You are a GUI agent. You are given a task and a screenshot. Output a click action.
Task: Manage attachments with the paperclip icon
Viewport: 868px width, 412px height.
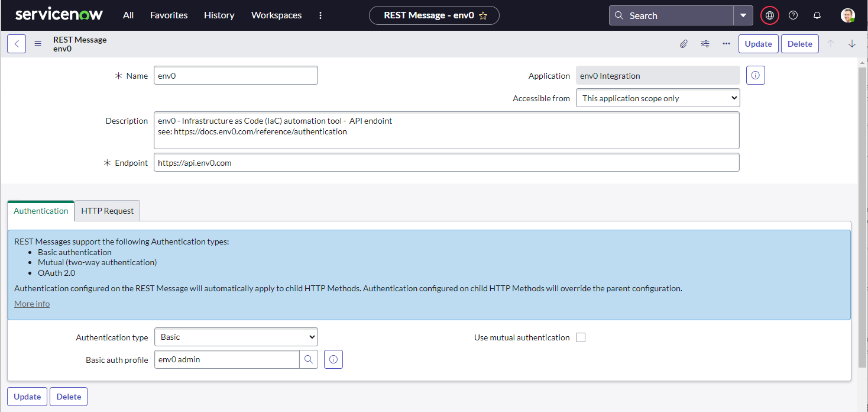(x=684, y=44)
